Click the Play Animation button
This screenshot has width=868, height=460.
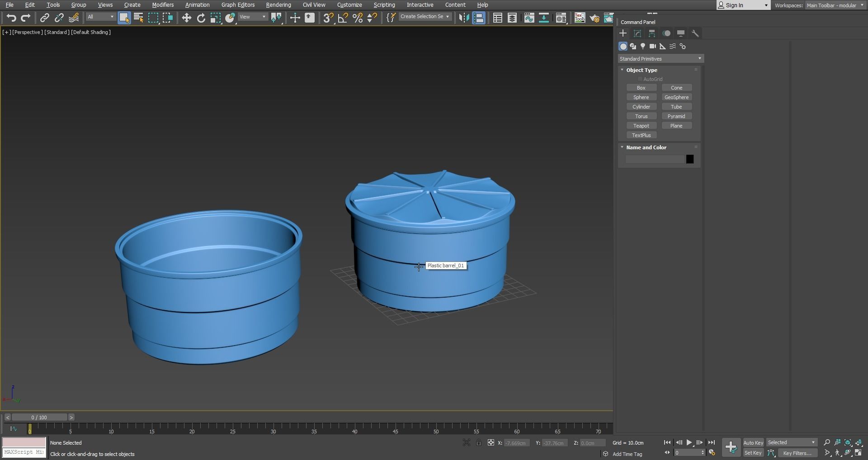(689, 443)
